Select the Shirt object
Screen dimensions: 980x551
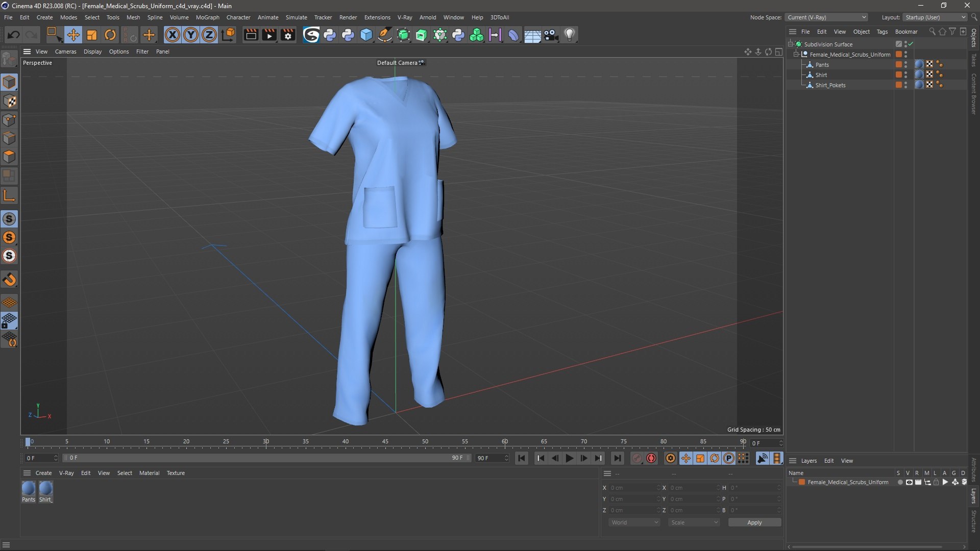(821, 75)
